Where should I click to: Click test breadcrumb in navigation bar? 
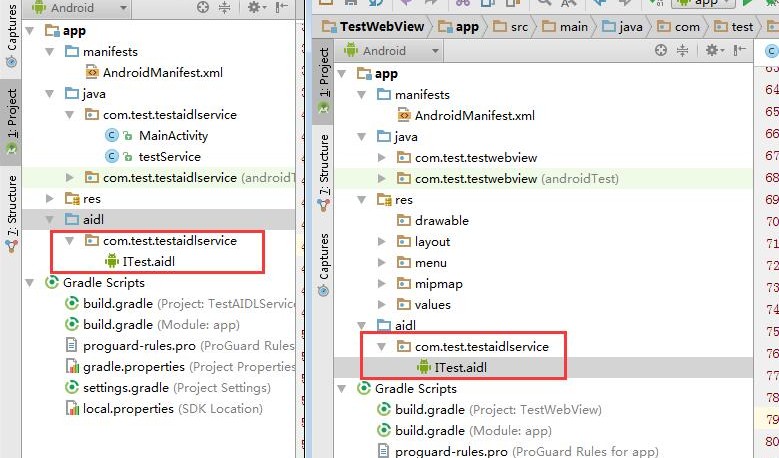(734, 26)
